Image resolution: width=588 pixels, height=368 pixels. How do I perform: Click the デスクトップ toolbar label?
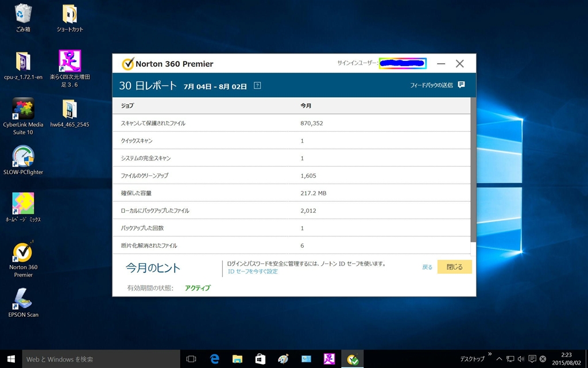(x=473, y=359)
